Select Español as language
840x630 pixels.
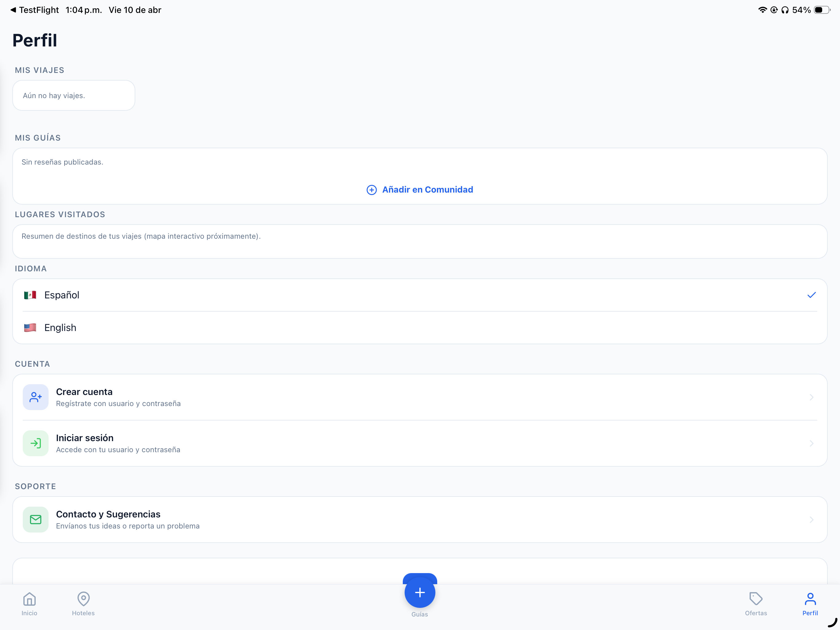tap(420, 295)
